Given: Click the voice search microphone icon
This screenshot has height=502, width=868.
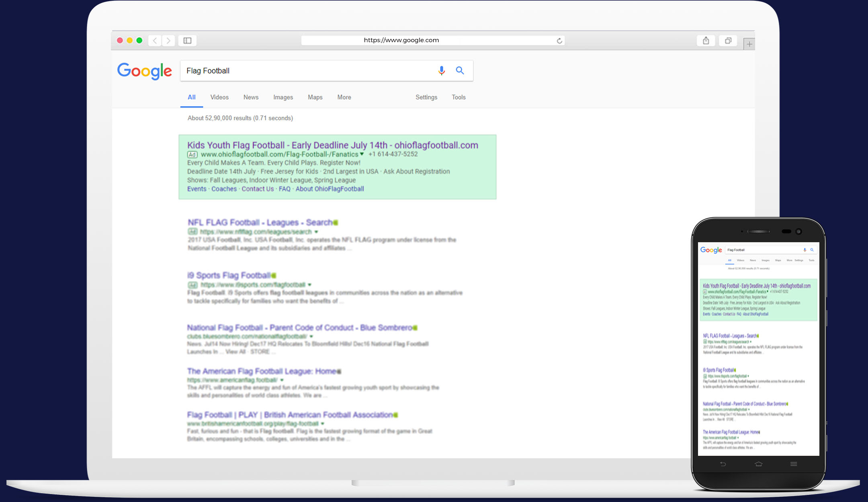Looking at the screenshot, I should click(441, 71).
